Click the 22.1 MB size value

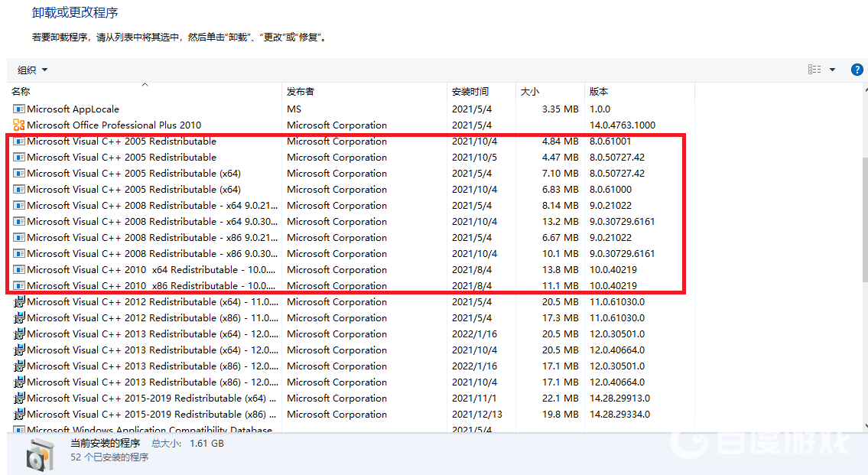pos(561,398)
